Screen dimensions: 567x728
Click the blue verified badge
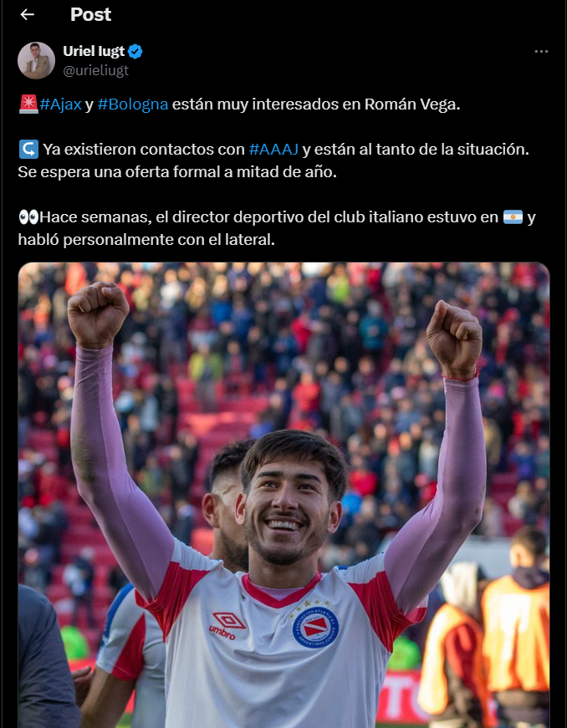point(135,52)
